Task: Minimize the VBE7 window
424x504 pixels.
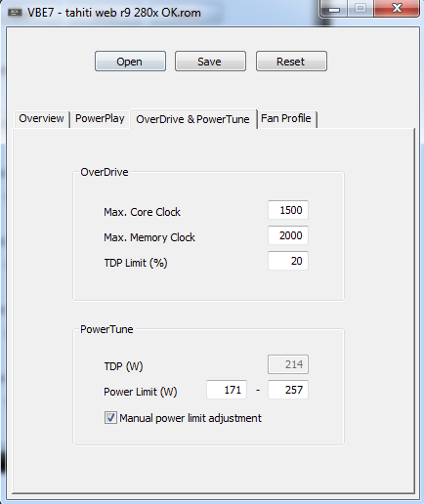Action: coord(334,9)
